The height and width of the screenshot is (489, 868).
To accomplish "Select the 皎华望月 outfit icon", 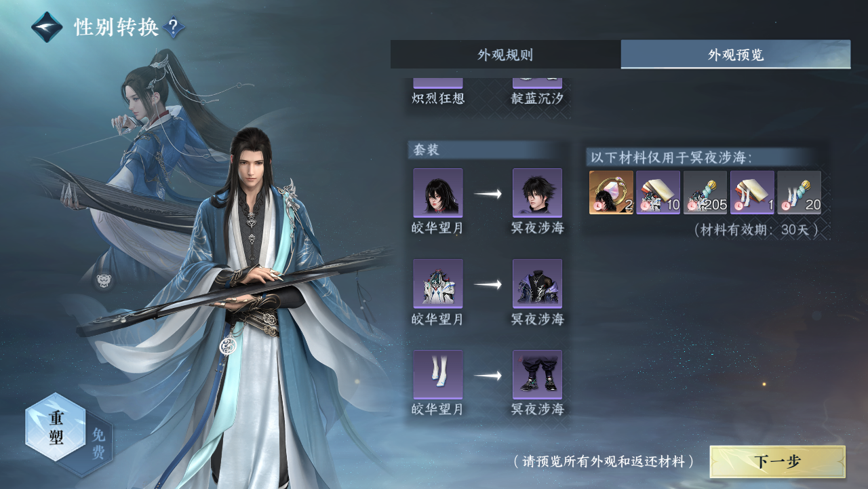I will (x=438, y=283).
